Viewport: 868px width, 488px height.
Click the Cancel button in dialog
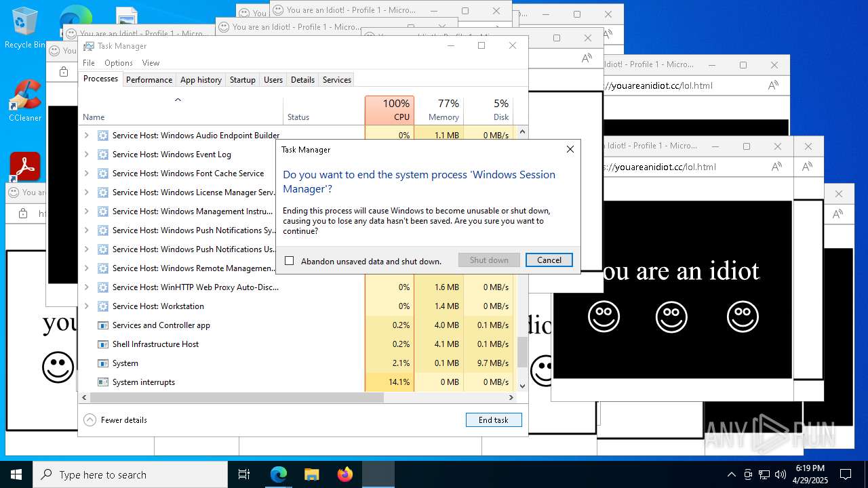tap(549, 260)
